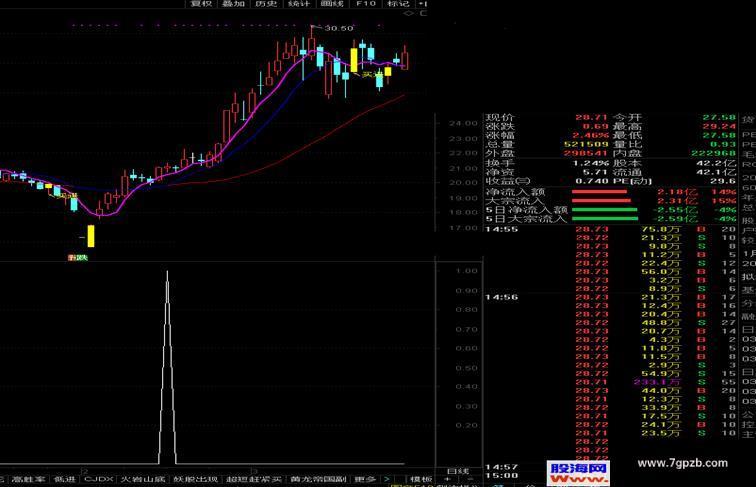Open the www.7gpzb.com link
756x487 pixels.
pos(682,463)
